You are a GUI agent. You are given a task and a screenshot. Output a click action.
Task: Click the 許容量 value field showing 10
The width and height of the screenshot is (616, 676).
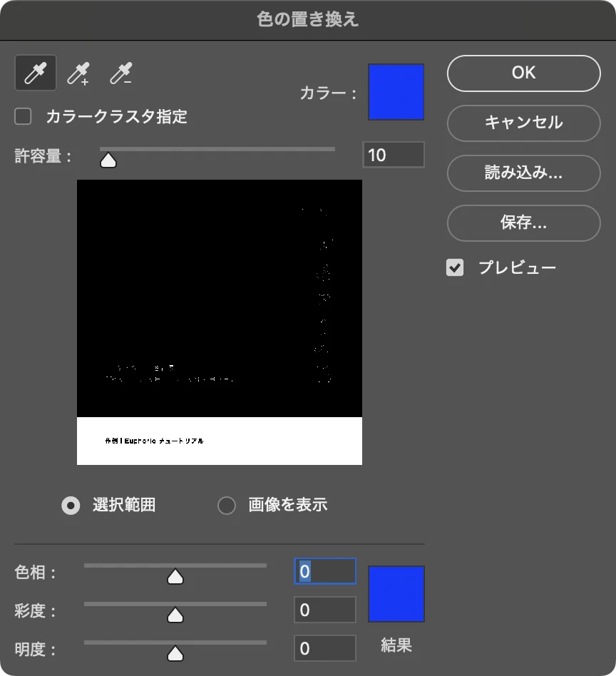point(394,155)
